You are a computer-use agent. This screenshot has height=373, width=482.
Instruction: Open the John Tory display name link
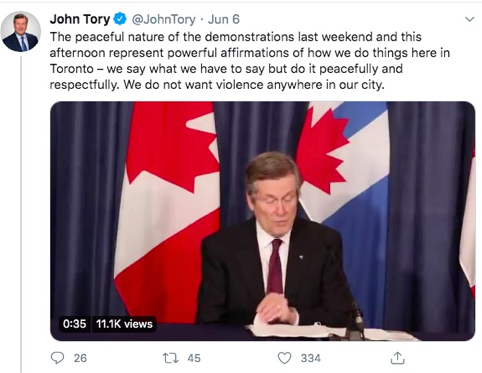(80, 19)
